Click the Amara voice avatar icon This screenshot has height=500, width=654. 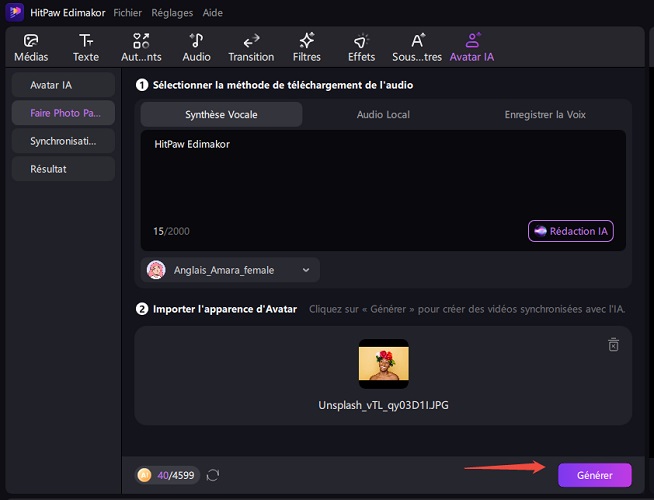(156, 270)
